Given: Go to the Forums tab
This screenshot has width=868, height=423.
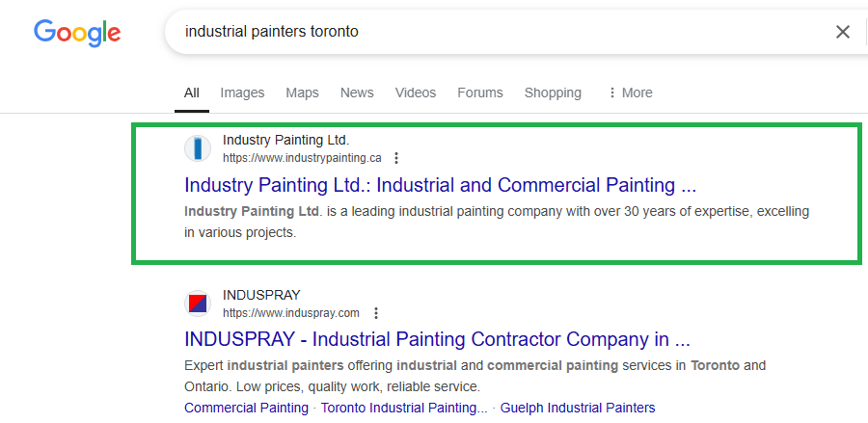Looking at the screenshot, I should tap(480, 93).
